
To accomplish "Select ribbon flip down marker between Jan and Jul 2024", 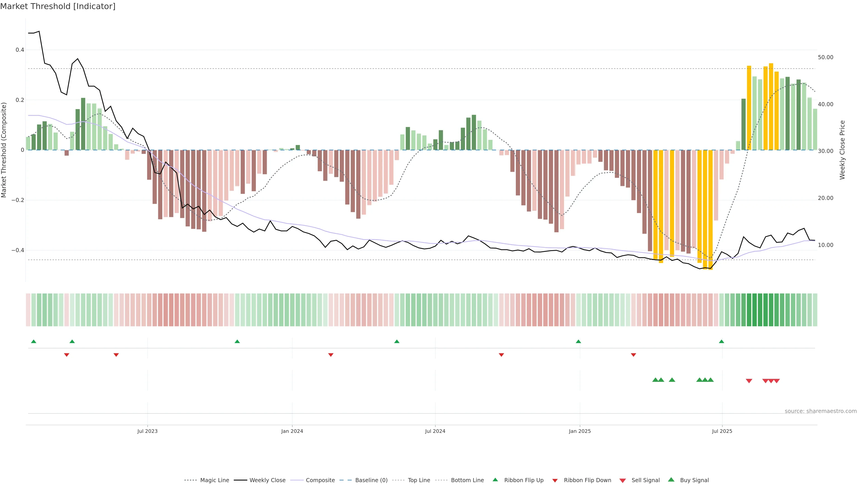I will coord(331,355).
